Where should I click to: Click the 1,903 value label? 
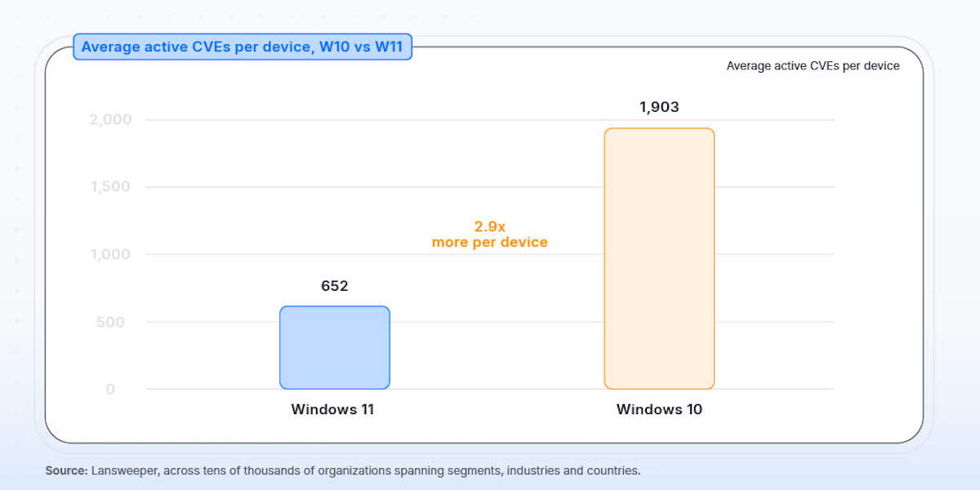[659, 107]
